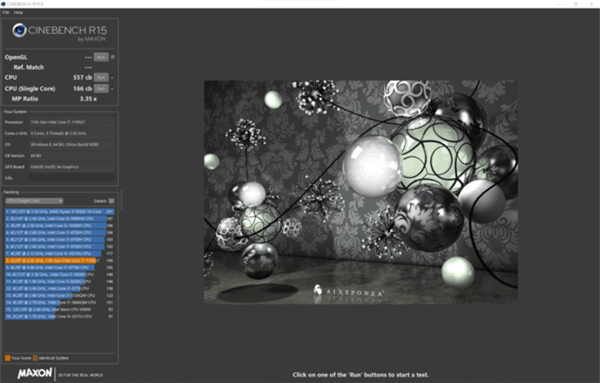Image resolution: width=600 pixels, height=383 pixels.
Task: Toggle the CPU (Single Core) test checkmark
Action: (x=112, y=88)
